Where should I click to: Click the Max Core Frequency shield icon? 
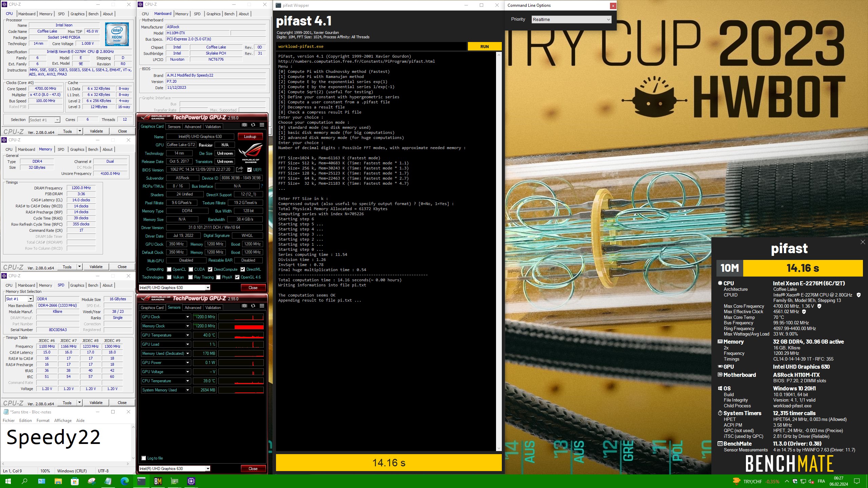(x=819, y=306)
